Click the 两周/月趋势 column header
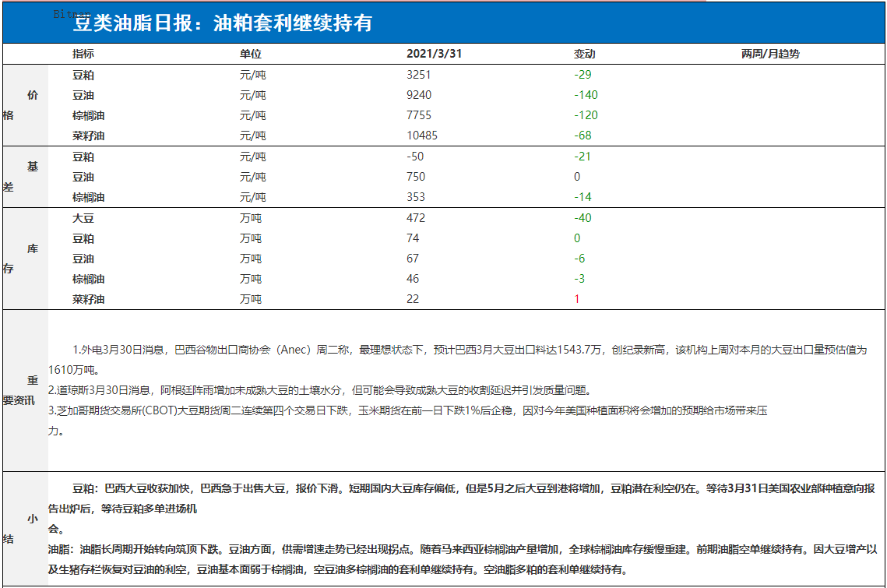The image size is (887, 588). [x=770, y=54]
